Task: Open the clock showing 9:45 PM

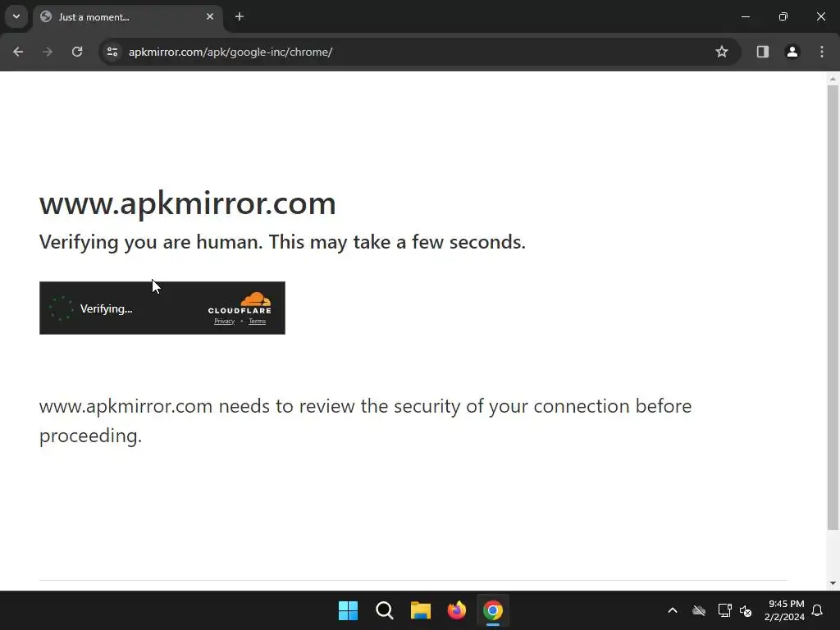Action: tap(785, 610)
